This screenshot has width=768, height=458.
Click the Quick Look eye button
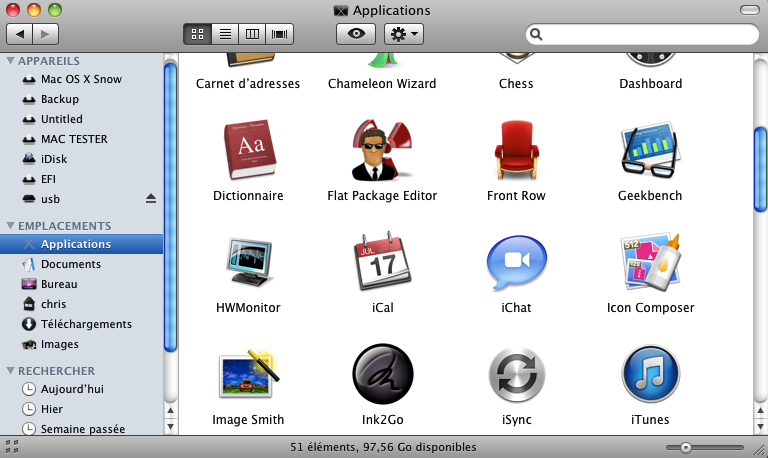356,34
